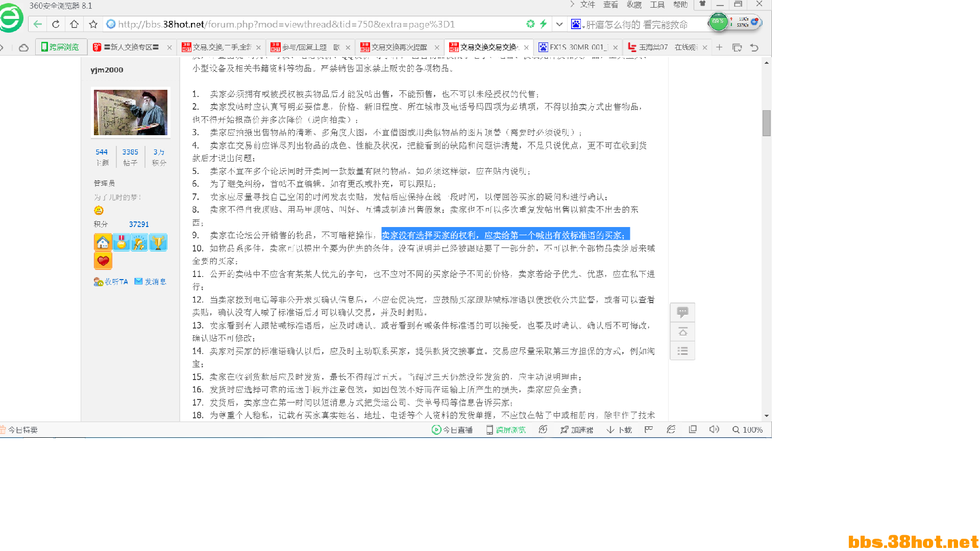The width and height of the screenshot is (980, 551).
Task: Click the 37291 积分 value link
Action: [x=139, y=224]
